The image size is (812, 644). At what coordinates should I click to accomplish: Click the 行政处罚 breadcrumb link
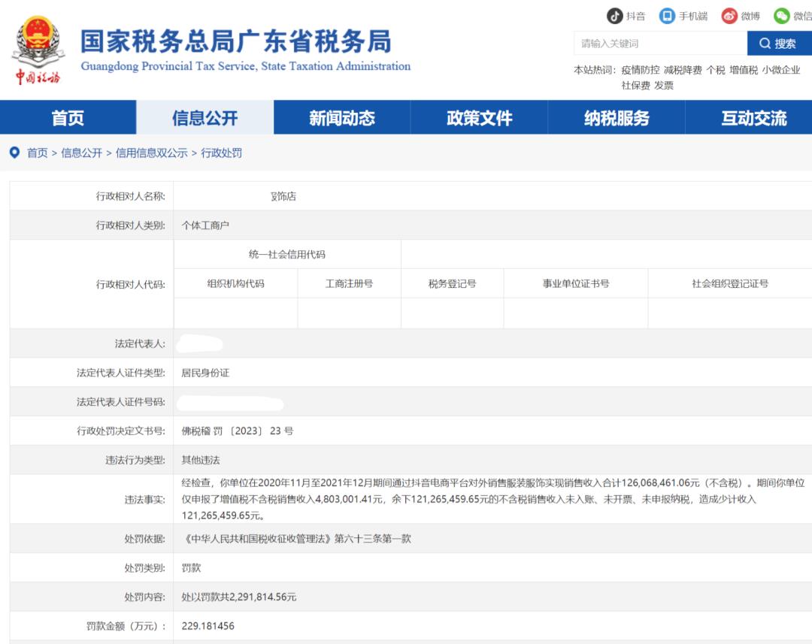[221, 153]
